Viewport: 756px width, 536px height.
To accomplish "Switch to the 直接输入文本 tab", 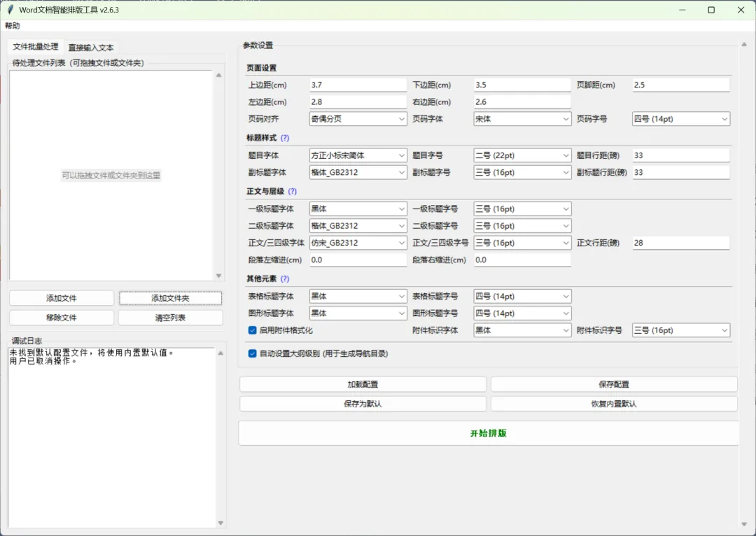I will pos(90,48).
